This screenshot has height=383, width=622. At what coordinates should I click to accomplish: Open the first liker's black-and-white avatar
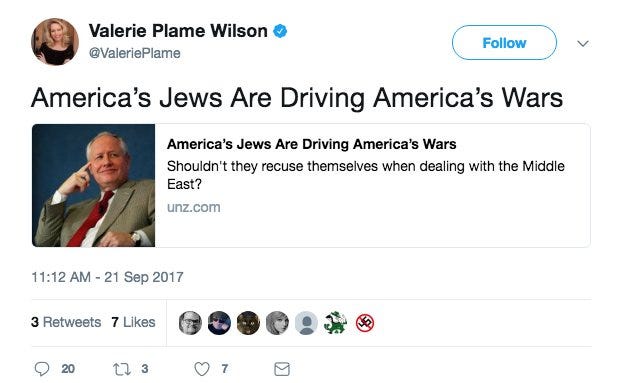[x=190, y=323]
